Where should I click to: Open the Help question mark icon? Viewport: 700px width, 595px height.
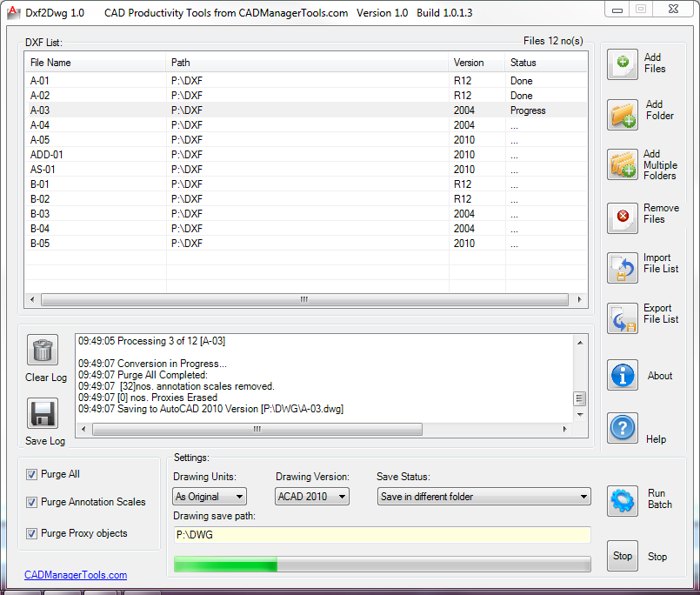(623, 428)
